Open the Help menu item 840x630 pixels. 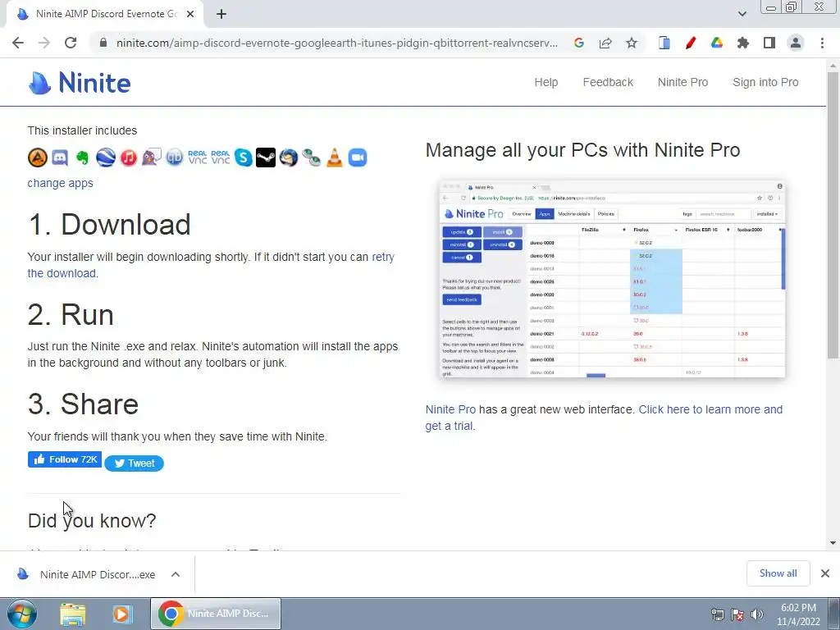click(546, 82)
